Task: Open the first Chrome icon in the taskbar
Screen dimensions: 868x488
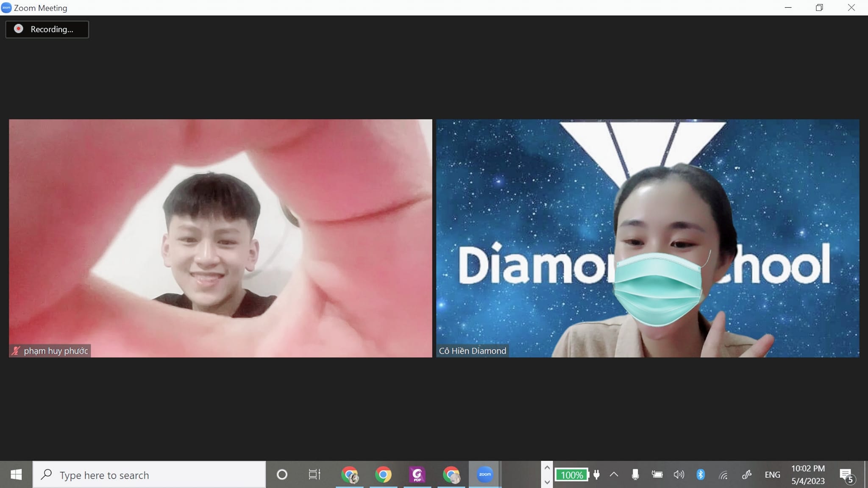Action: pyautogui.click(x=350, y=474)
